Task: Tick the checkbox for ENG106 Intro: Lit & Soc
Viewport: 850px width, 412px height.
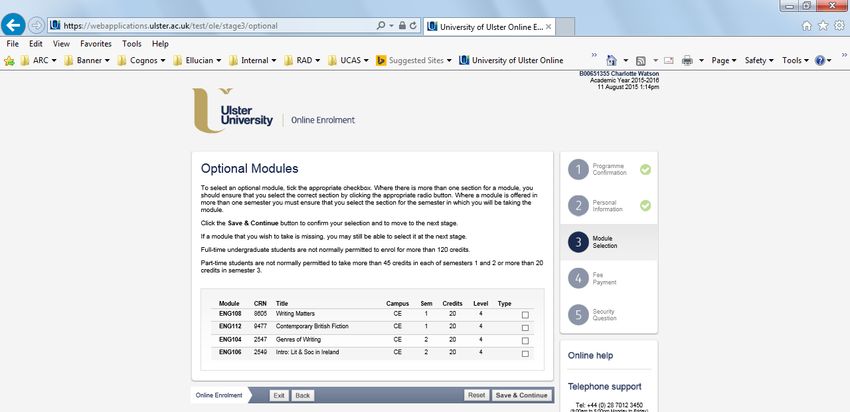Action: pyautogui.click(x=525, y=354)
